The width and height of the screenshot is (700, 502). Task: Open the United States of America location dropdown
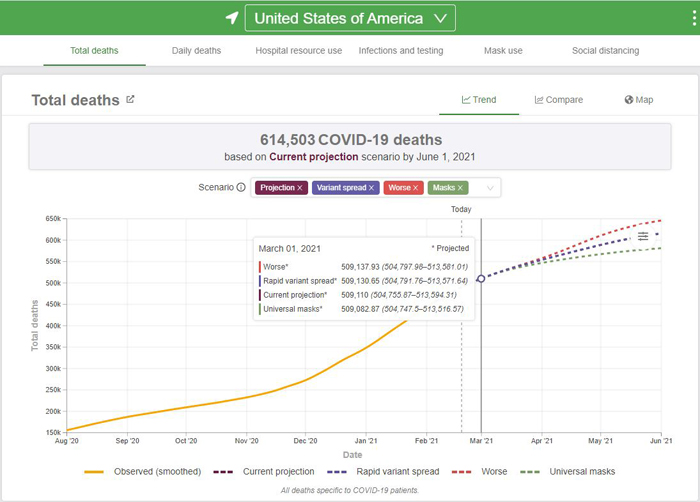click(350, 18)
